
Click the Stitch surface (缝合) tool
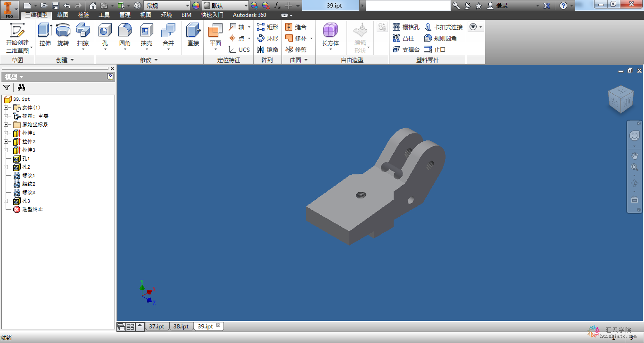(296, 27)
